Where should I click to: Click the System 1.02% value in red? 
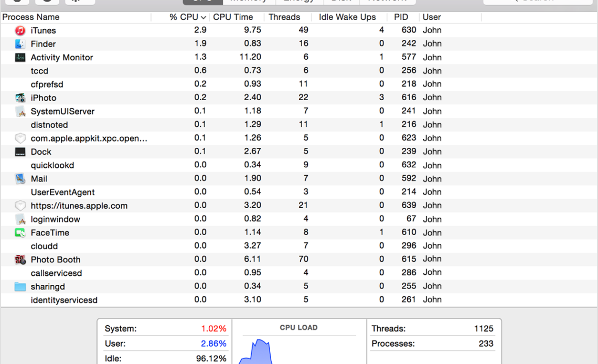click(213, 328)
